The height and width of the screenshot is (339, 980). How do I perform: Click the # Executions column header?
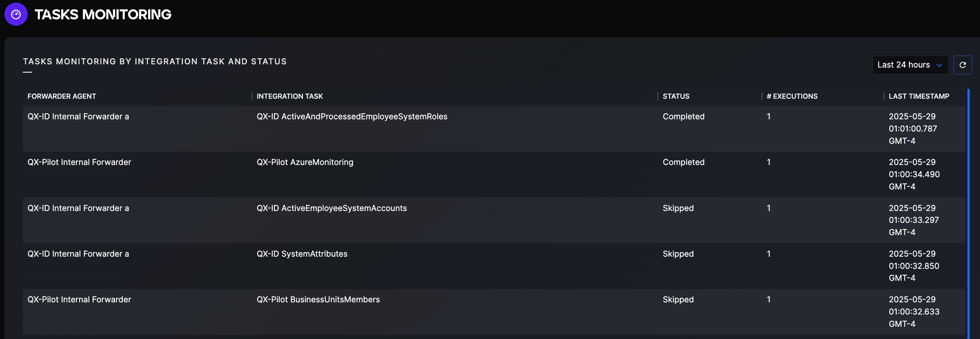[792, 96]
